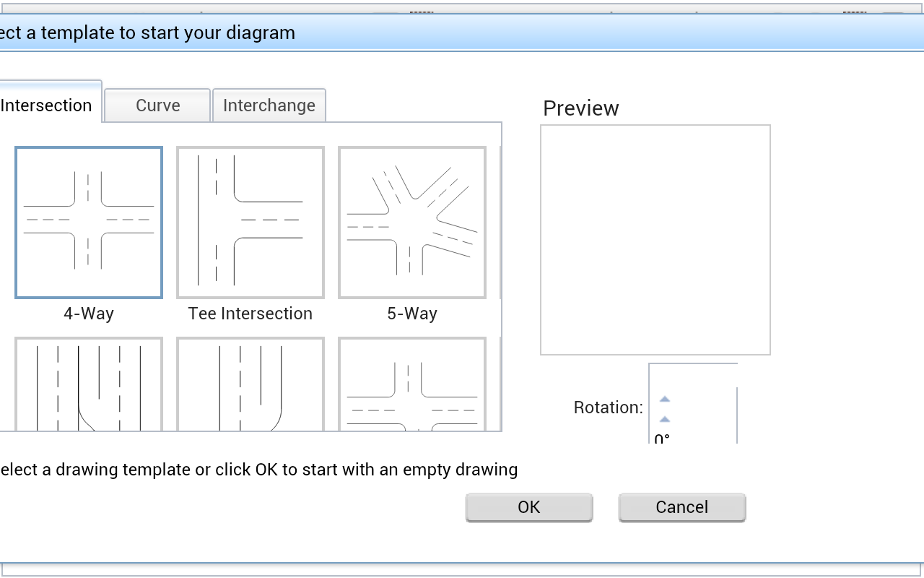The width and height of the screenshot is (924, 578).
Task: Choose the Tee Intersection template diagram
Action: coord(250,223)
